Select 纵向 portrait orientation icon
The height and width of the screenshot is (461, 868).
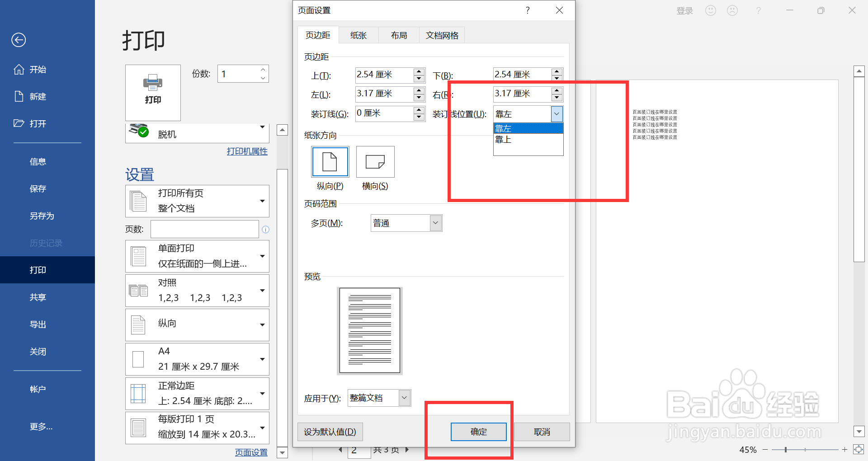coord(330,162)
